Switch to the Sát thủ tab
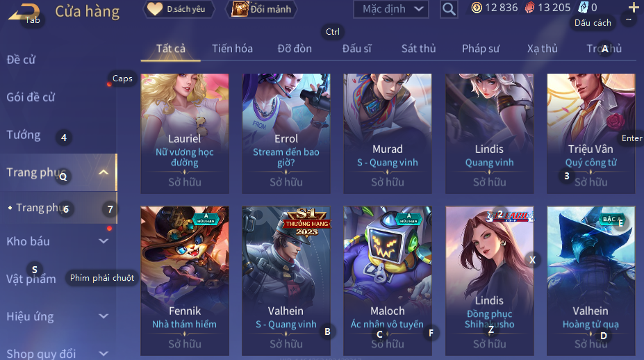This screenshot has height=360, width=644. pos(418,49)
